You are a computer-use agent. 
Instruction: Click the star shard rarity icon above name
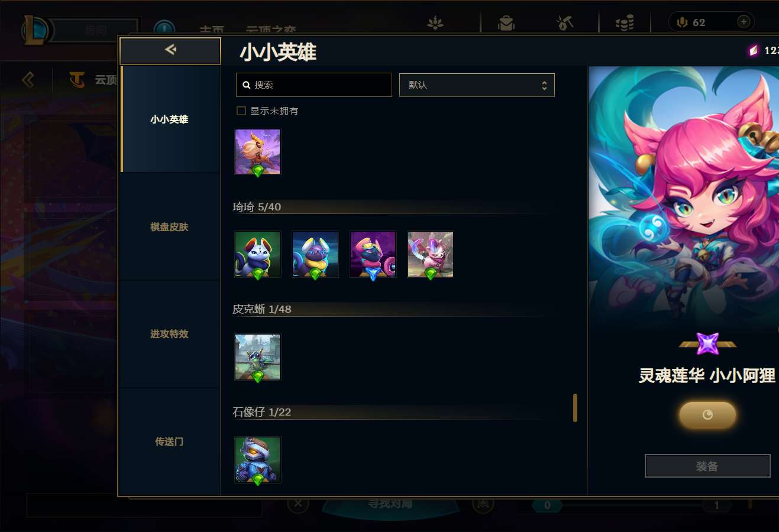click(x=707, y=343)
